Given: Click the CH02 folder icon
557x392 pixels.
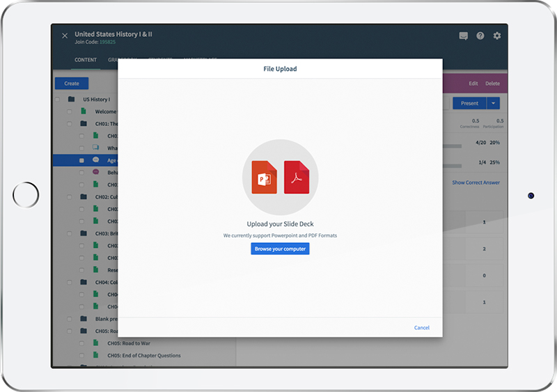Looking at the screenshot, I should (x=84, y=196).
